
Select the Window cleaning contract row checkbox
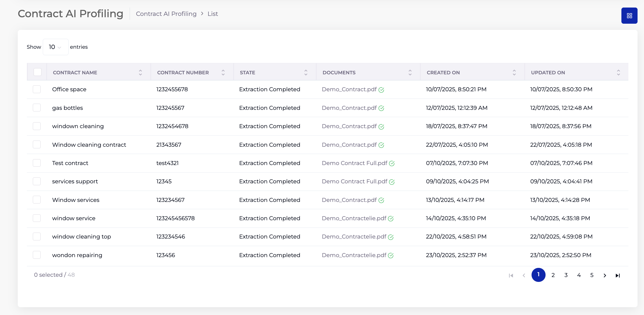tap(37, 145)
